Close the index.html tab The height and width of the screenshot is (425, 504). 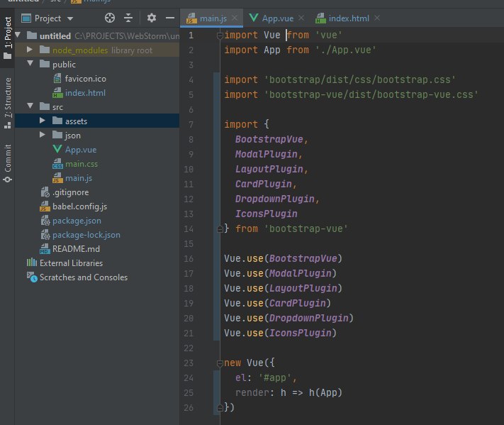pyautogui.click(x=377, y=18)
